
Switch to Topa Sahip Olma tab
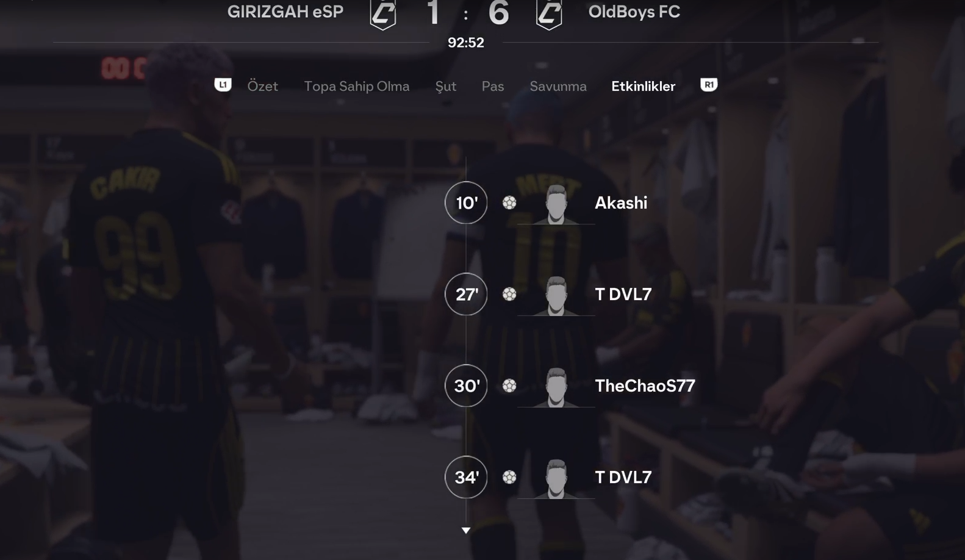(x=357, y=86)
